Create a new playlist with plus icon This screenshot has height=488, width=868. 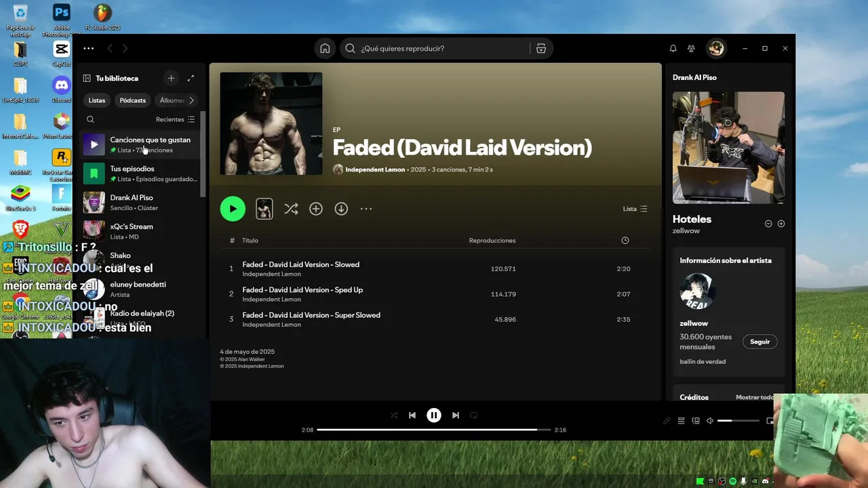[x=171, y=78]
